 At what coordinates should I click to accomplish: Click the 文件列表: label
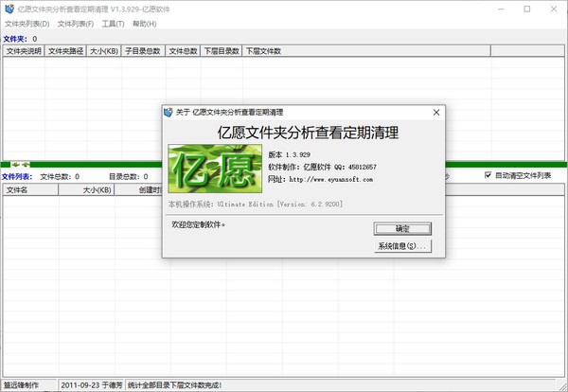tap(17, 176)
